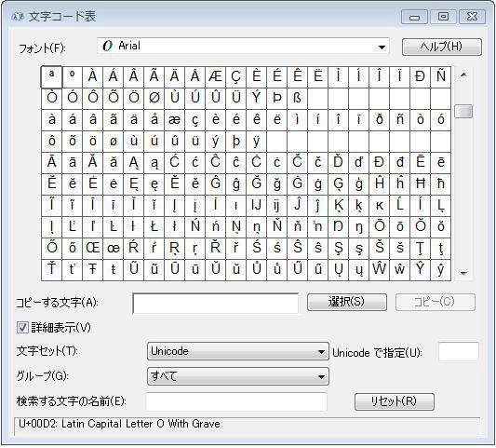Pick the ß sharp S character
The height and width of the screenshot is (448, 496).
(298, 98)
